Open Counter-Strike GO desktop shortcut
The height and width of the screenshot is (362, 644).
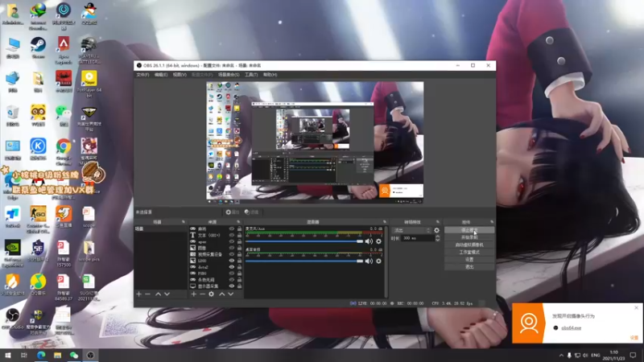38,220
